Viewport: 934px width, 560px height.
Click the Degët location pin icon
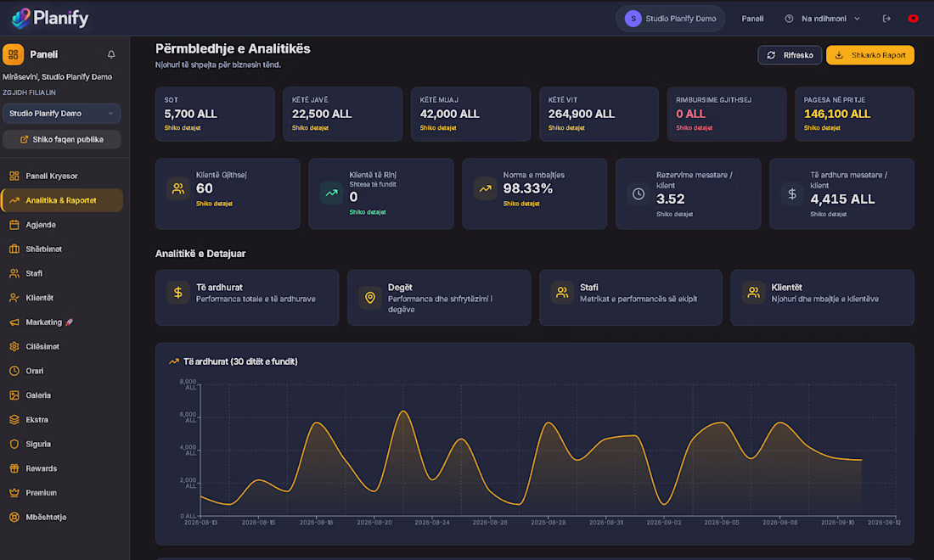(x=370, y=298)
